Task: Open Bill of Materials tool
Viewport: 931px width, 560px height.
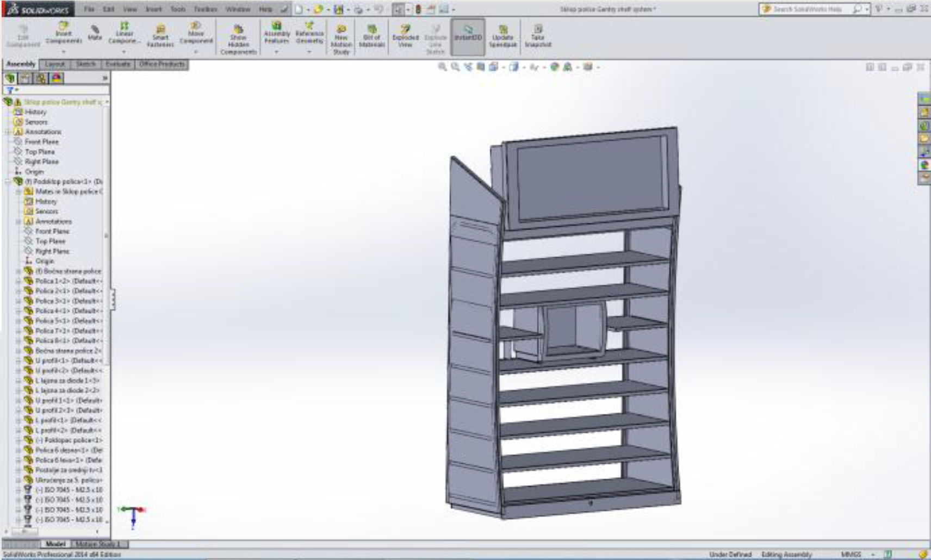Action: click(372, 36)
